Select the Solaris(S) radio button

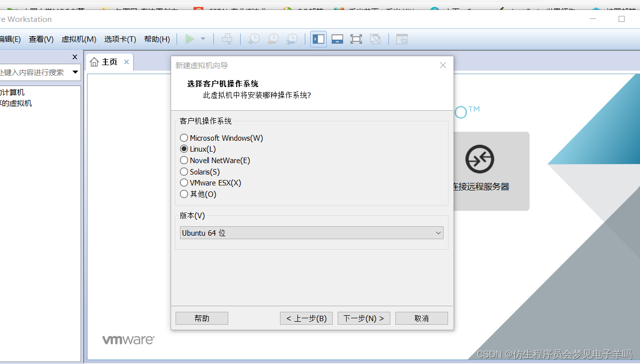pyautogui.click(x=184, y=172)
